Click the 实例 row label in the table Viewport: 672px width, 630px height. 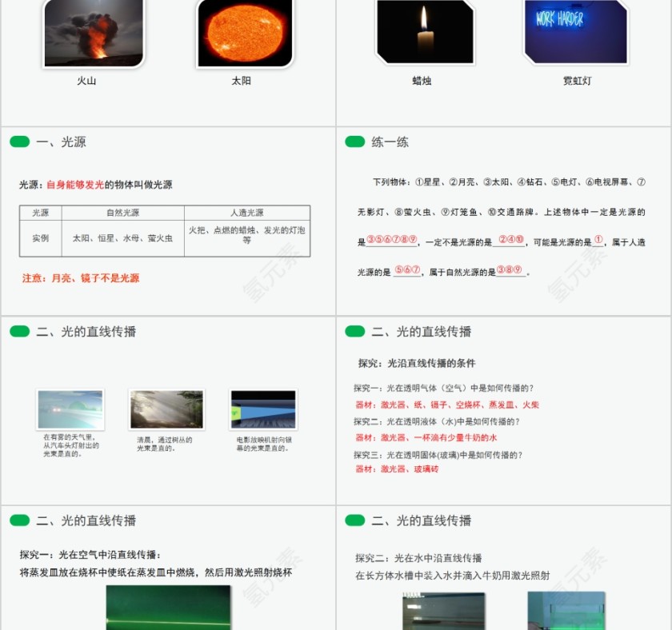[40, 237]
